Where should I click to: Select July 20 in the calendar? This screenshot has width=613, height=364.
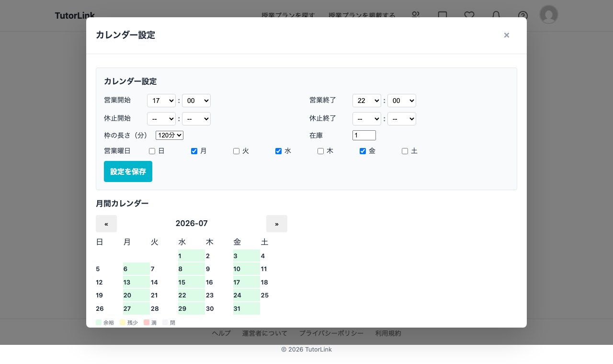pos(136,296)
